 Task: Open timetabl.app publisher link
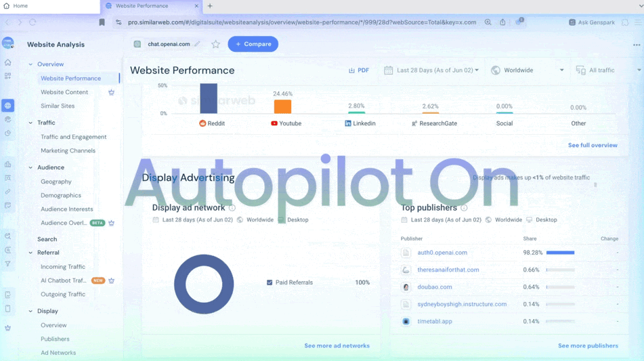[435, 322]
